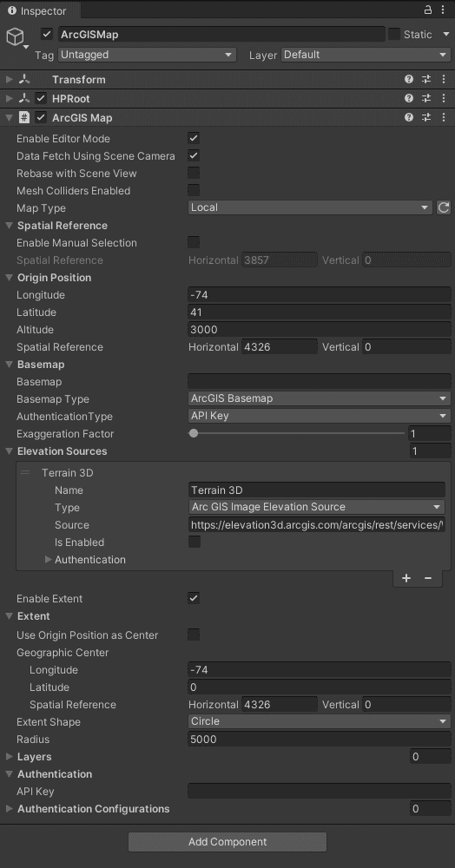This screenshot has width=455, height=868.
Task: Click the HPRoot component axes icon
Action: [x=23, y=99]
